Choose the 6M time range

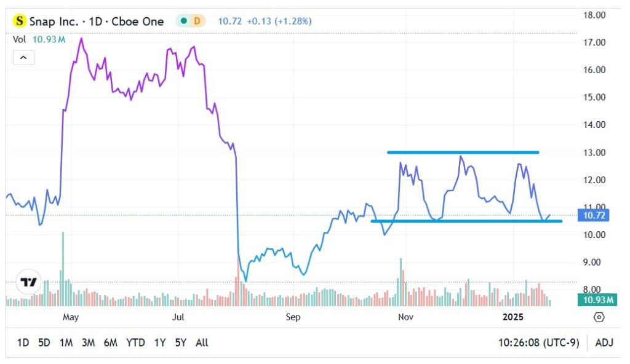[x=111, y=342]
